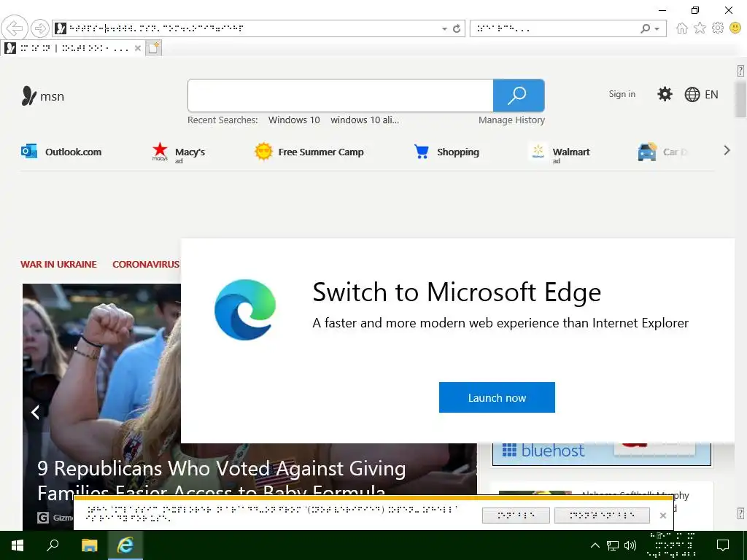Click the Microsoft Edge logo

click(245, 309)
